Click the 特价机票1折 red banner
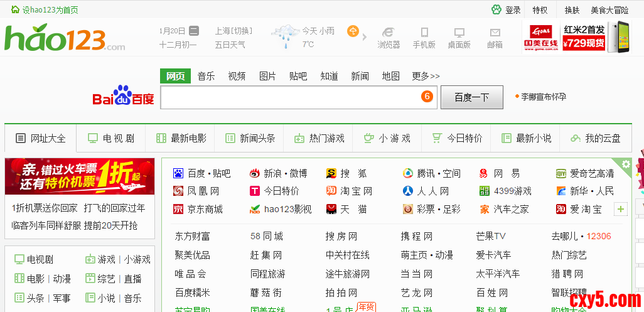The image size is (644, 312). [80, 176]
